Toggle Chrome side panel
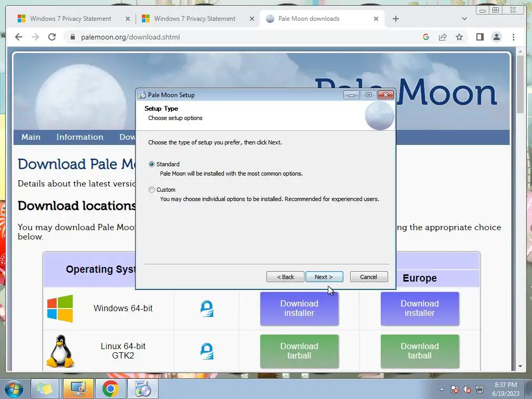 (480, 37)
